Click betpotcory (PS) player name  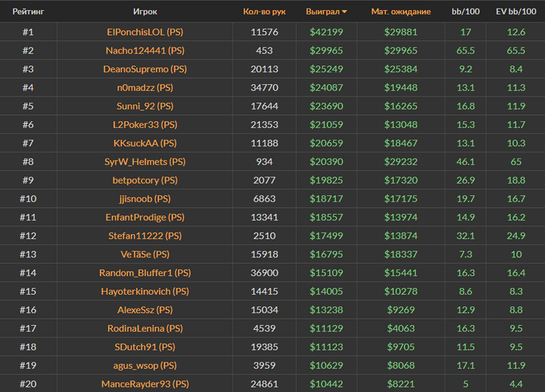pos(145,180)
